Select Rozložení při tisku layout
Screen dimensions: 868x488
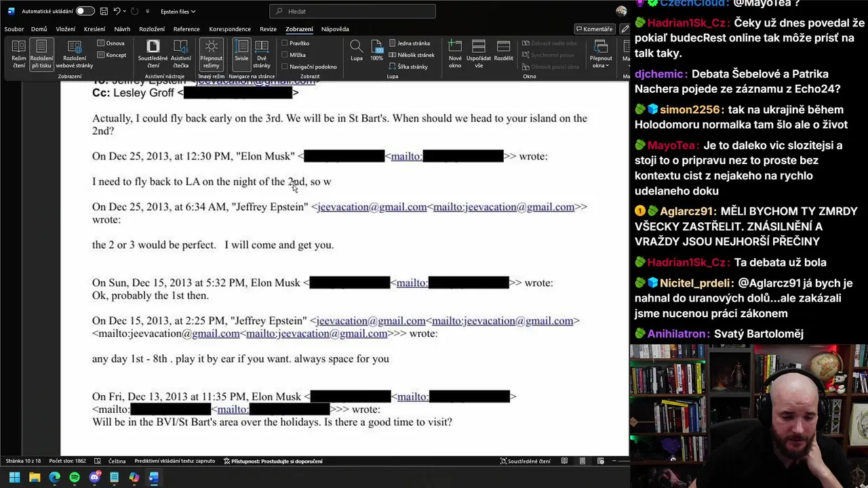[41, 54]
